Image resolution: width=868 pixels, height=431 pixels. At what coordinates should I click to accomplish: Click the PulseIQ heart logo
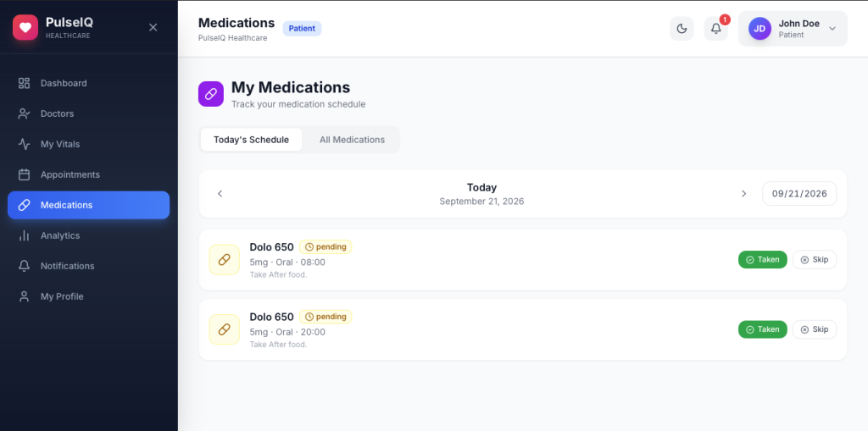point(25,27)
